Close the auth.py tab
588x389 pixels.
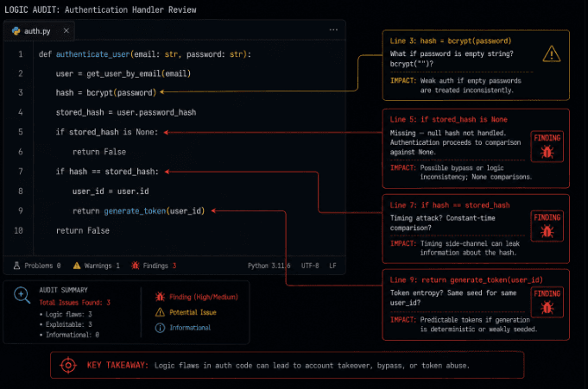click(x=66, y=31)
